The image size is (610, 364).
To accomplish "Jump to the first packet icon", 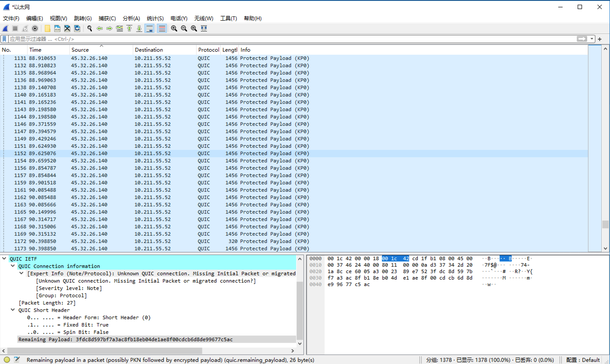I will click(129, 28).
